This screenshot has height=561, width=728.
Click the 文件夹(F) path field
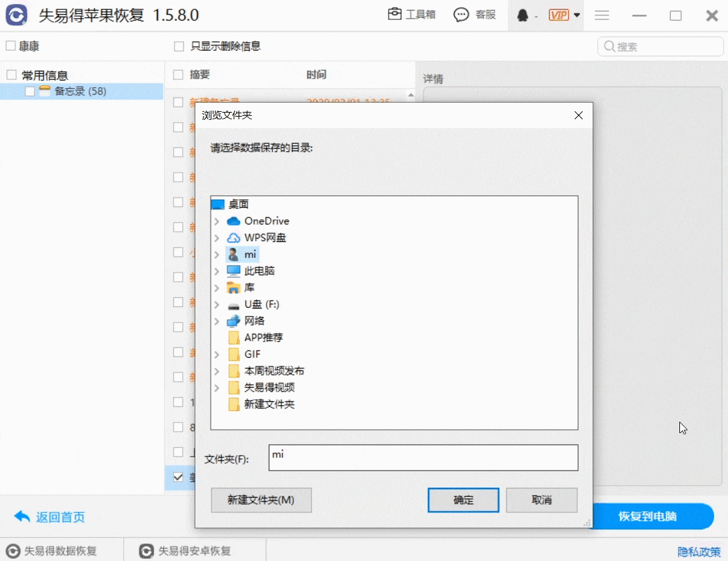tap(423, 458)
